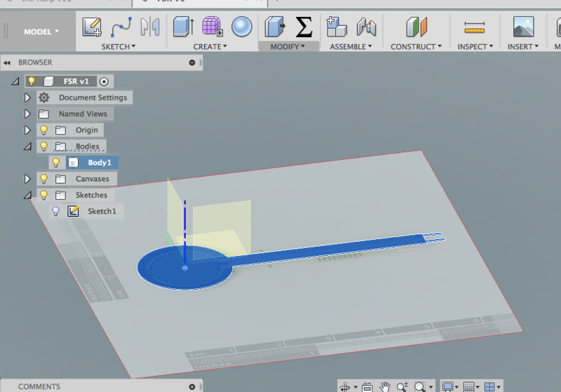Screen dimensions: 561x392
Task: Collapse the Browser panel with arrows
Action: (x=7, y=62)
